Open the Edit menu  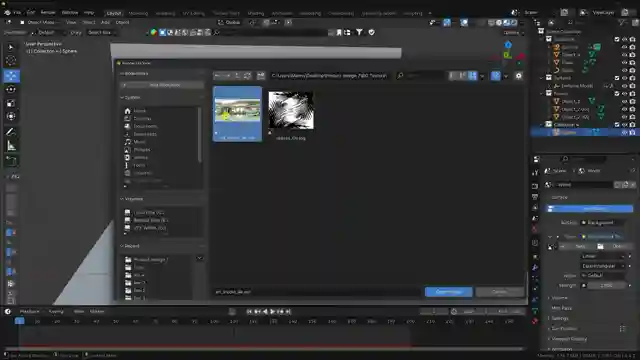[x=31, y=13]
